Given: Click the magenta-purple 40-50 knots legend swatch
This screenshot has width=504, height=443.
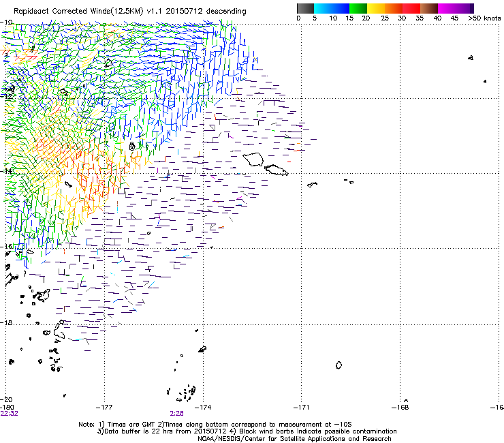Looking at the screenshot, I should click(456, 8).
